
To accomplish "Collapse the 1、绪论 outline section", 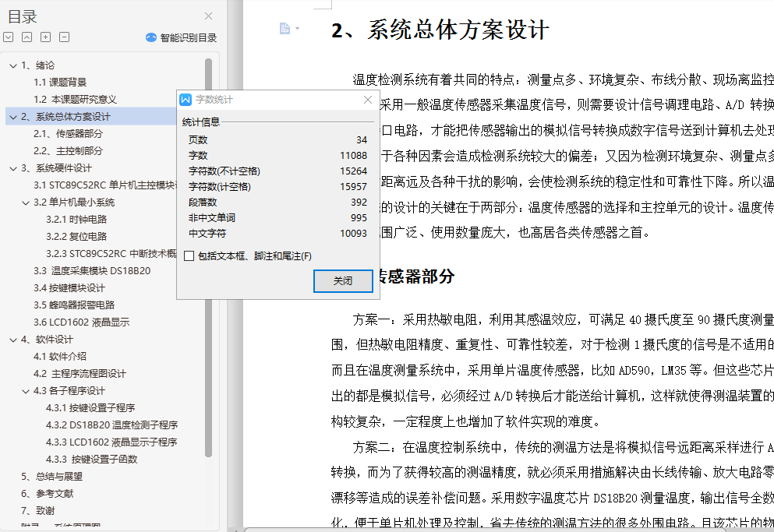I will coord(13,65).
